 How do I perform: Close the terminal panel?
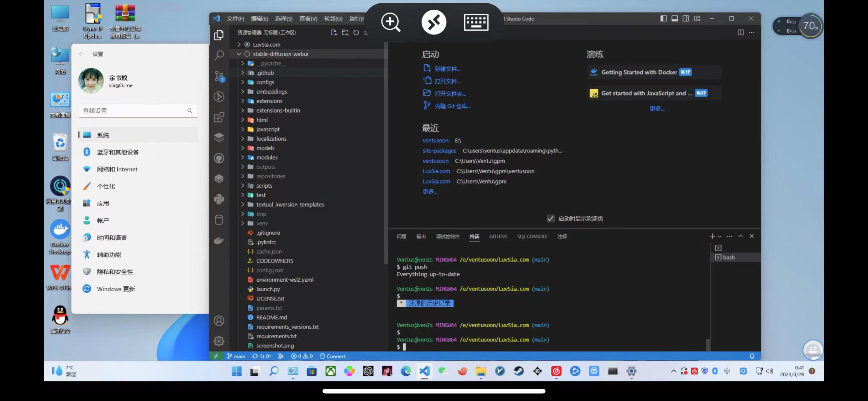pos(751,236)
